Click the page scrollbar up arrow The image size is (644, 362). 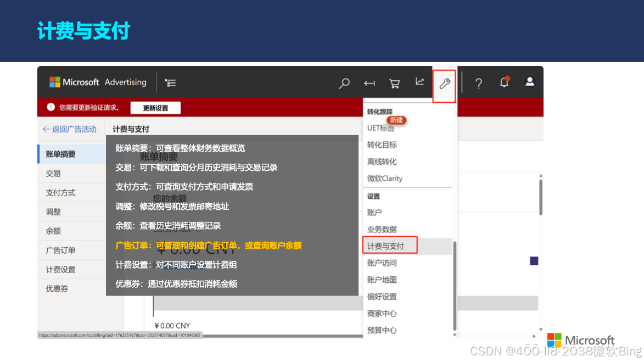point(540,176)
